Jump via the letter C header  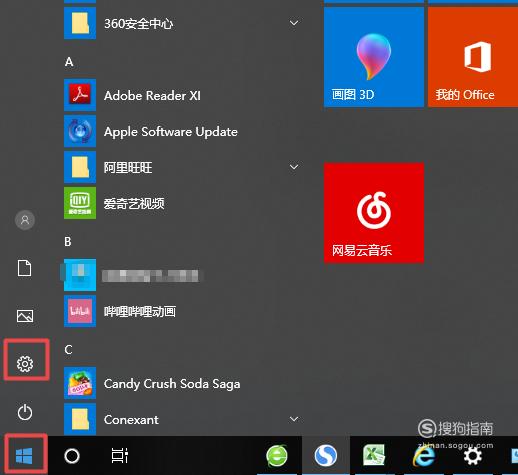pyautogui.click(x=68, y=350)
